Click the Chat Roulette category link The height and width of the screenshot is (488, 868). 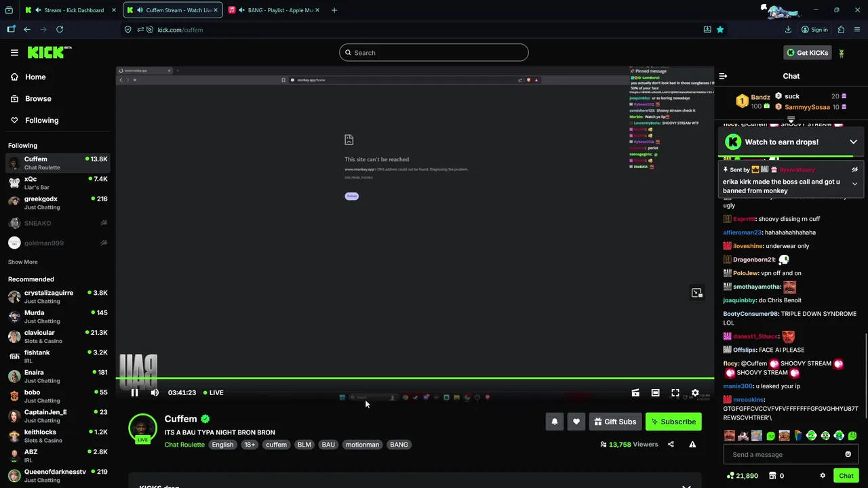[184, 445]
